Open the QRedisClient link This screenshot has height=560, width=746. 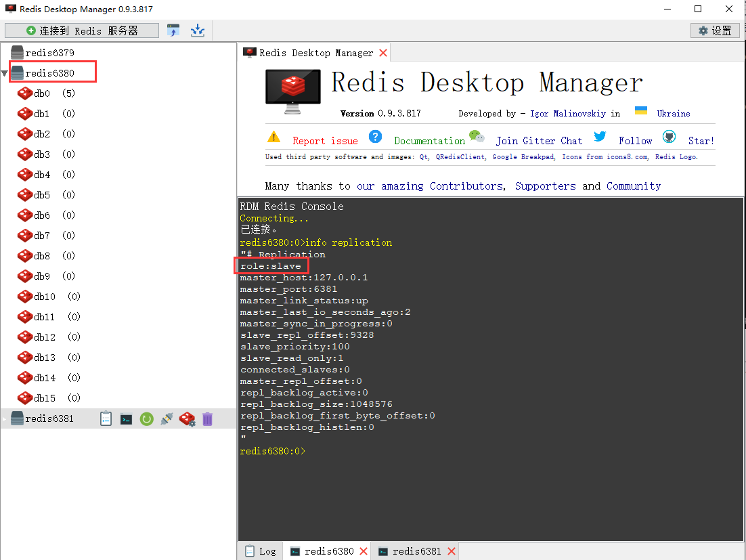tap(461, 157)
